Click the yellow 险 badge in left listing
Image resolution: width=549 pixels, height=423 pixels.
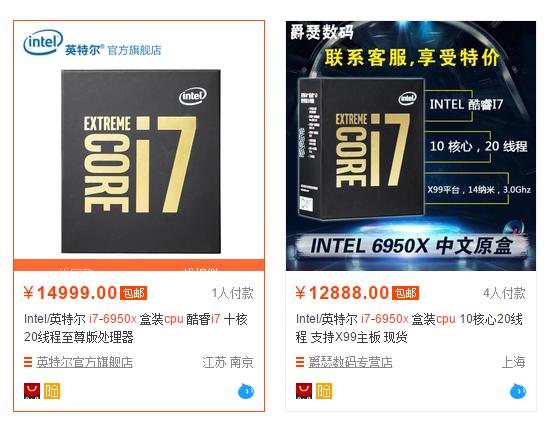(x=52, y=391)
